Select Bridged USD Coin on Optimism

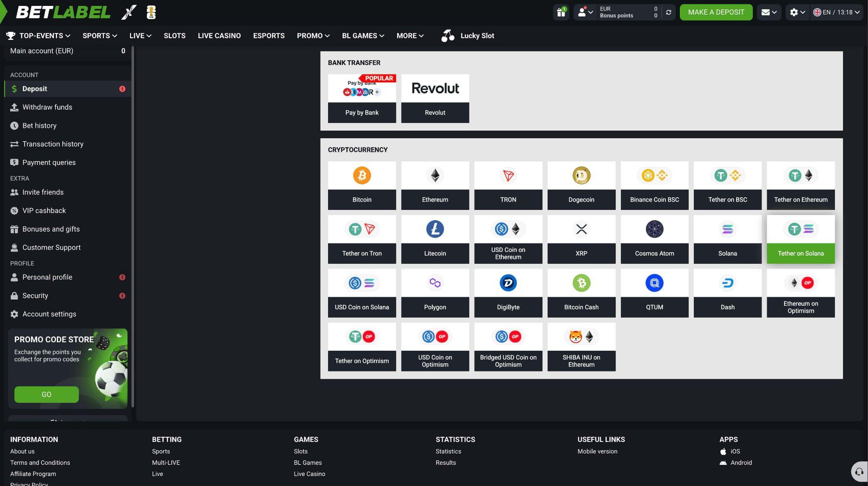pos(508,347)
